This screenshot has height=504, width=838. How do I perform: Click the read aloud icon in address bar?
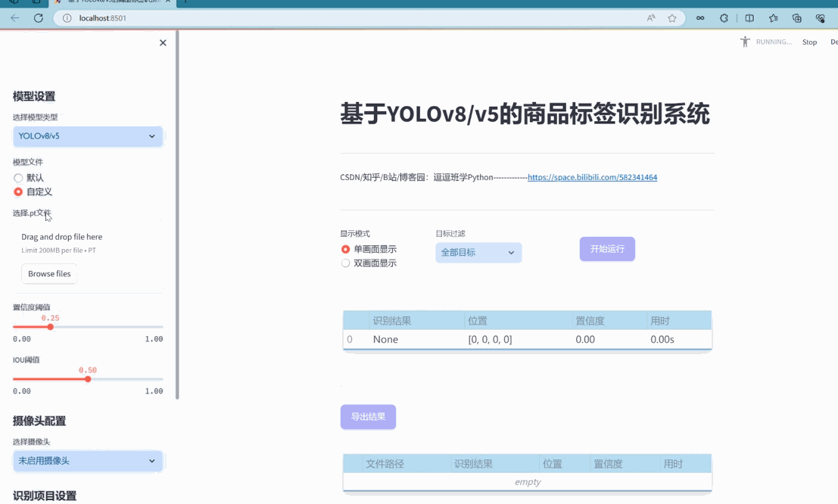click(650, 18)
